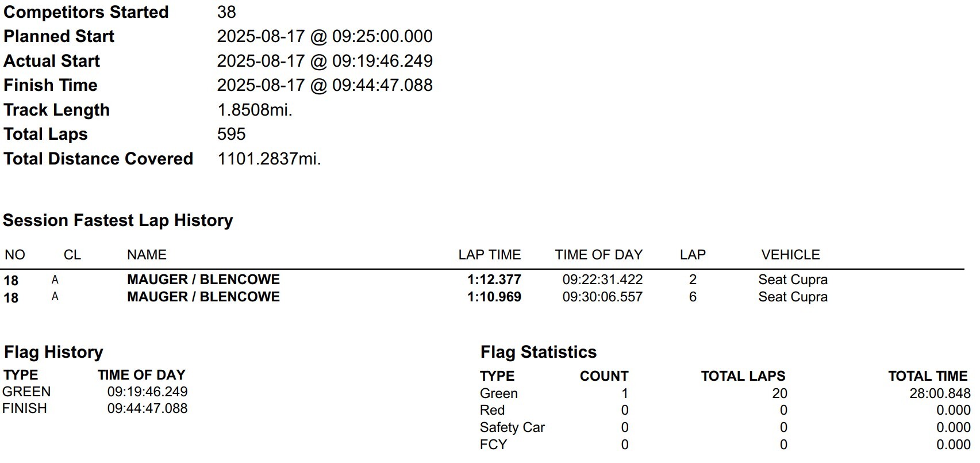The height and width of the screenshot is (463, 980).
Task: Click the TIME OF DAY column header
Action: 598,255
